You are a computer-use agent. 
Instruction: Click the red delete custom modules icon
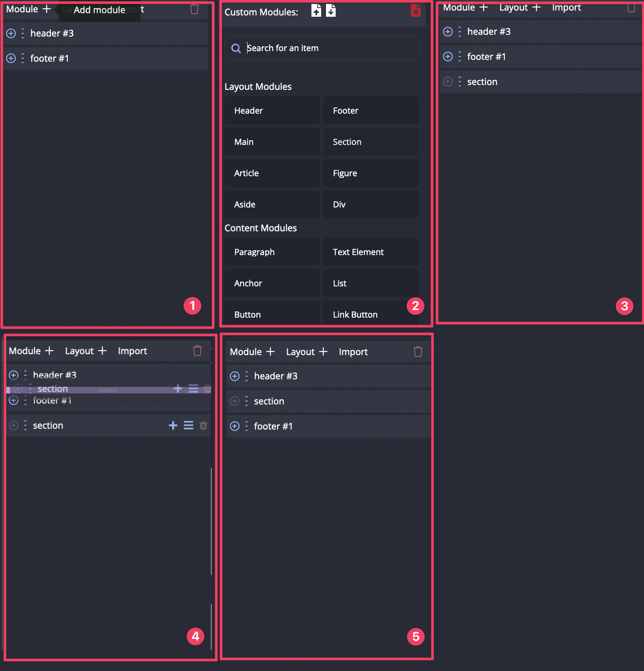[x=415, y=11]
